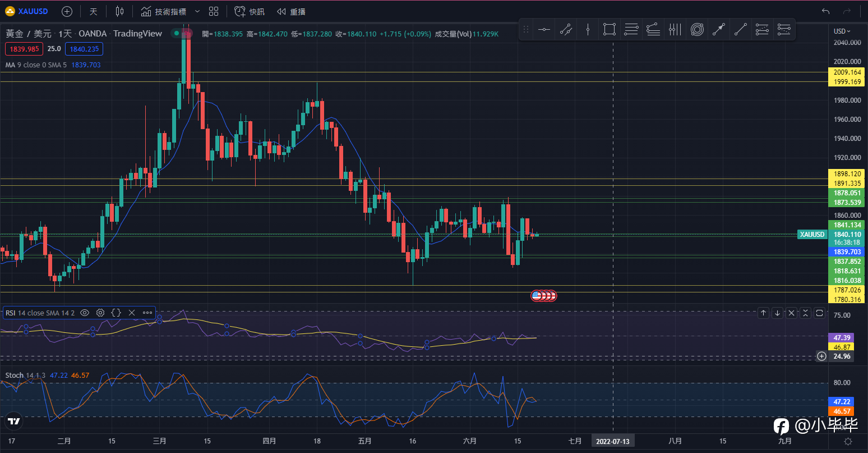Open the USD currency dropdown

tap(842, 31)
